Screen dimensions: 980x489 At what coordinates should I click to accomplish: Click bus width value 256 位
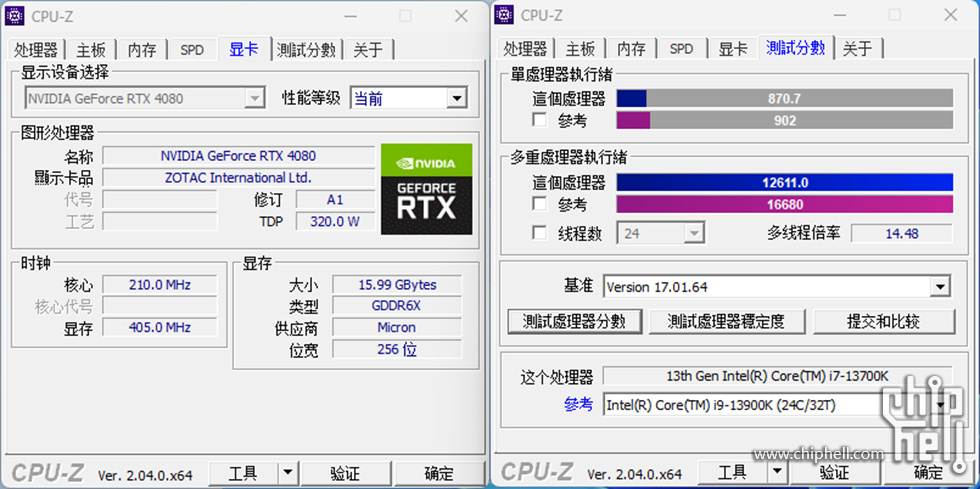point(397,349)
